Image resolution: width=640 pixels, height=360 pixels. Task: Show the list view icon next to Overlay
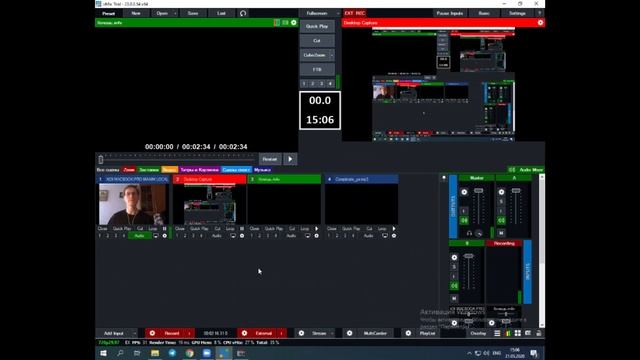coord(497,333)
